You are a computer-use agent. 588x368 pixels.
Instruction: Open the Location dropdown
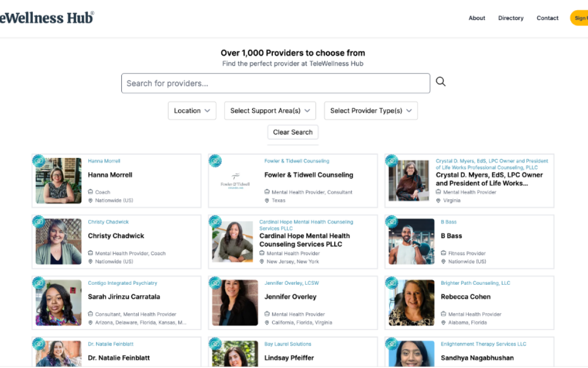point(192,111)
